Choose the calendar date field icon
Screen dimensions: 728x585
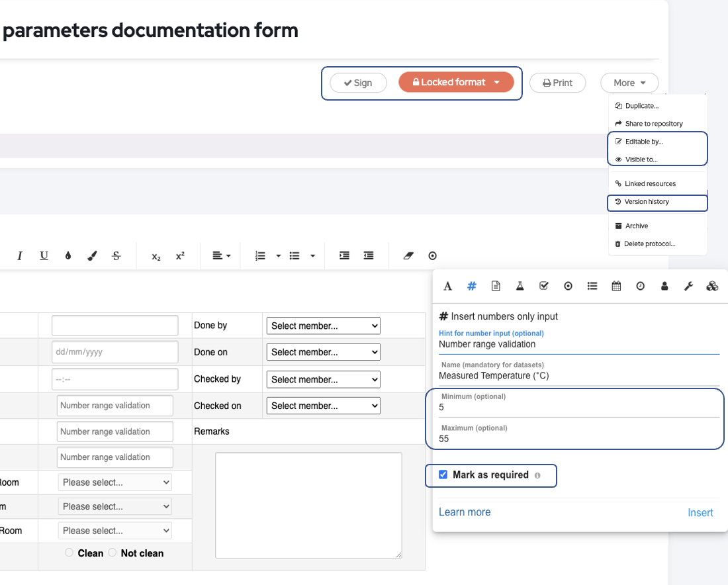click(616, 286)
